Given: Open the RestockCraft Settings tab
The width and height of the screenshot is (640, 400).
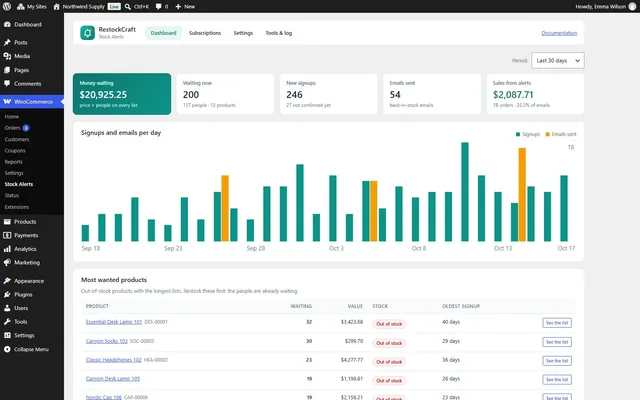Looking at the screenshot, I should [x=243, y=33].
